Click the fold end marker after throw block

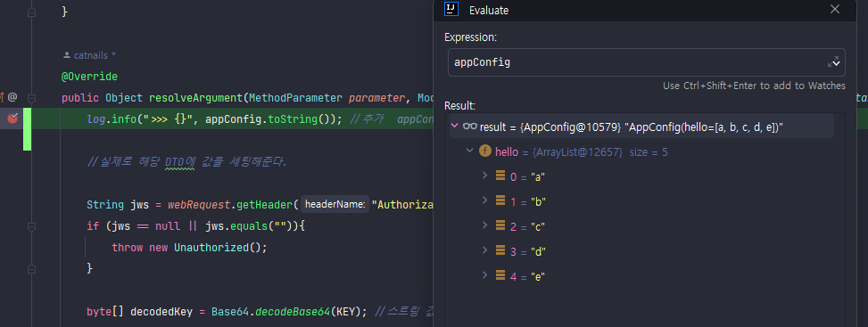click(x=31, y=268)
